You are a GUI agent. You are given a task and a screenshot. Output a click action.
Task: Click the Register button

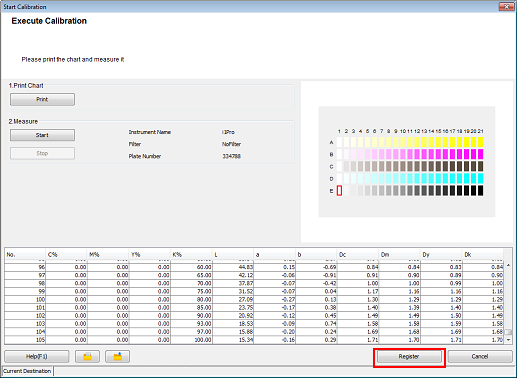409,357
